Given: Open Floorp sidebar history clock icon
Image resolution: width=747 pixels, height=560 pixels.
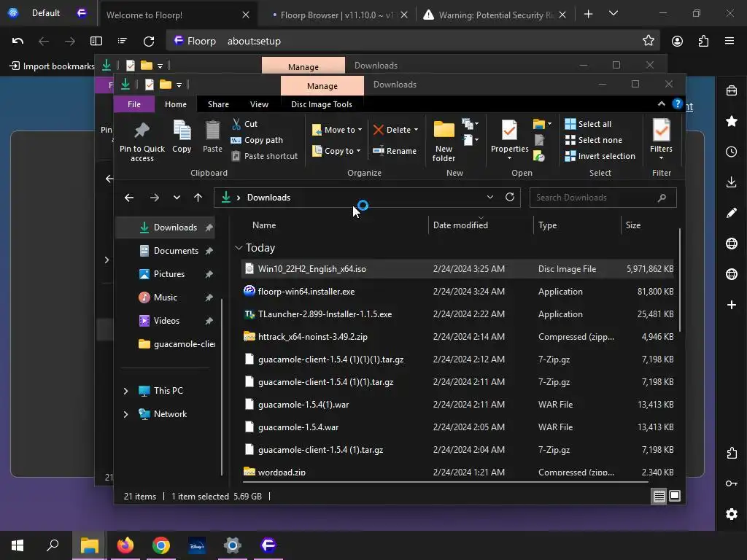Looking at the screenshot, I should pyautogui.click(x=732, y=152).
